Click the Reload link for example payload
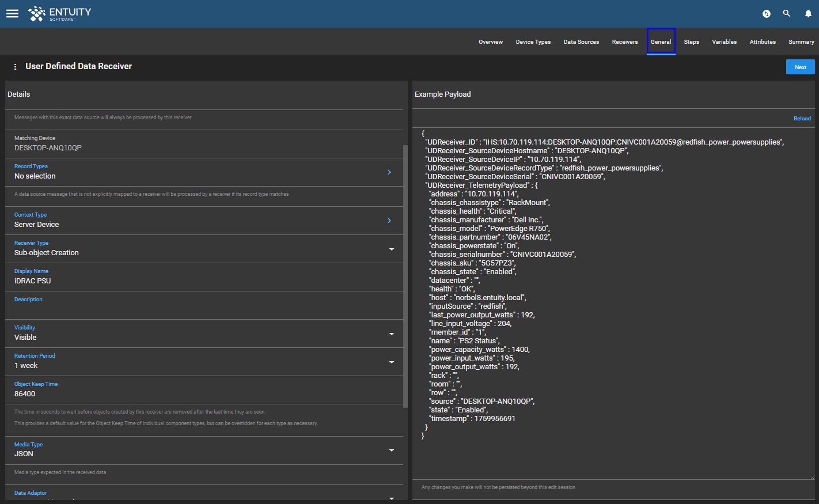Screen dimensions: 819x504 tap(802, 119)
